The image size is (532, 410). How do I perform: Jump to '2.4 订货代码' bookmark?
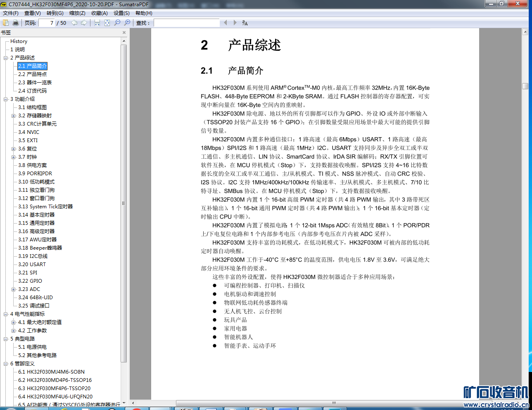(33, 91)
